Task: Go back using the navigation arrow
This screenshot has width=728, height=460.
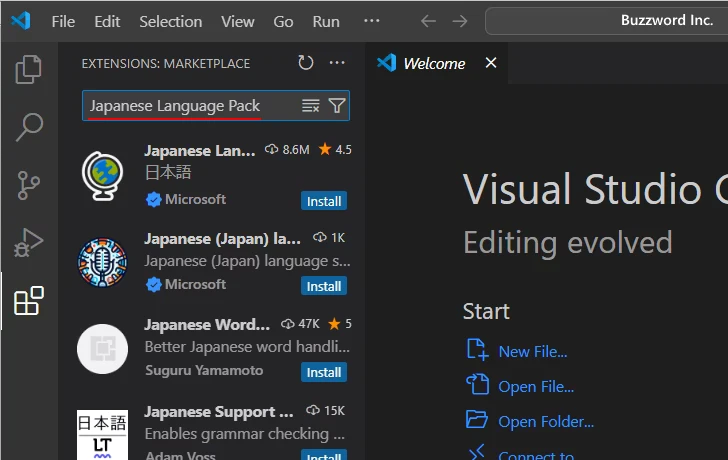Action: [428, 21]
